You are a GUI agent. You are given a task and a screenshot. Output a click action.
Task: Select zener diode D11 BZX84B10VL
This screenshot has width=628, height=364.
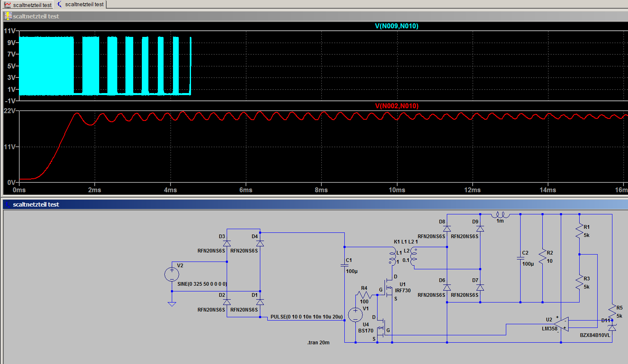point(612,327)
